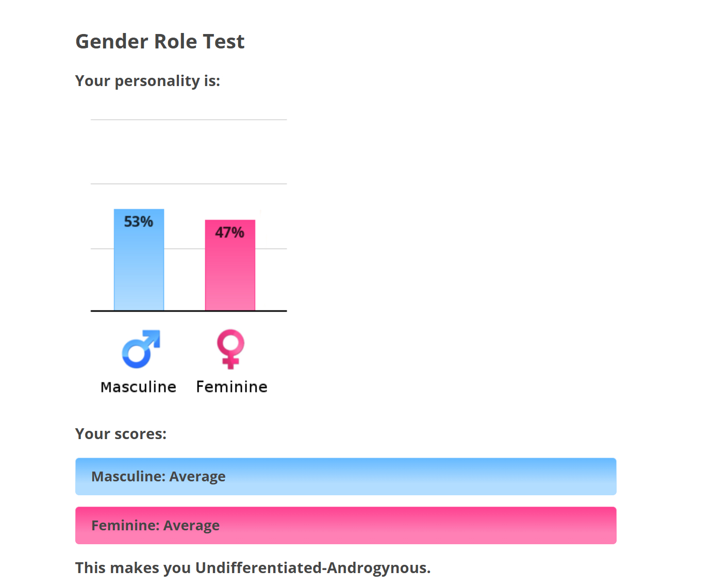Click the black baseline axis of chart
Viewport: 728px width, 587px height.
[188, 311]
